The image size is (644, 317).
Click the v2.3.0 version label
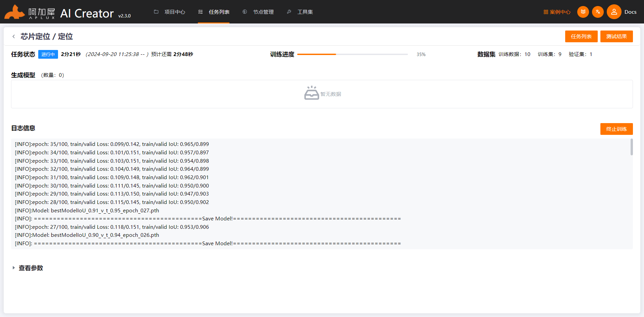tap(124, 16)
